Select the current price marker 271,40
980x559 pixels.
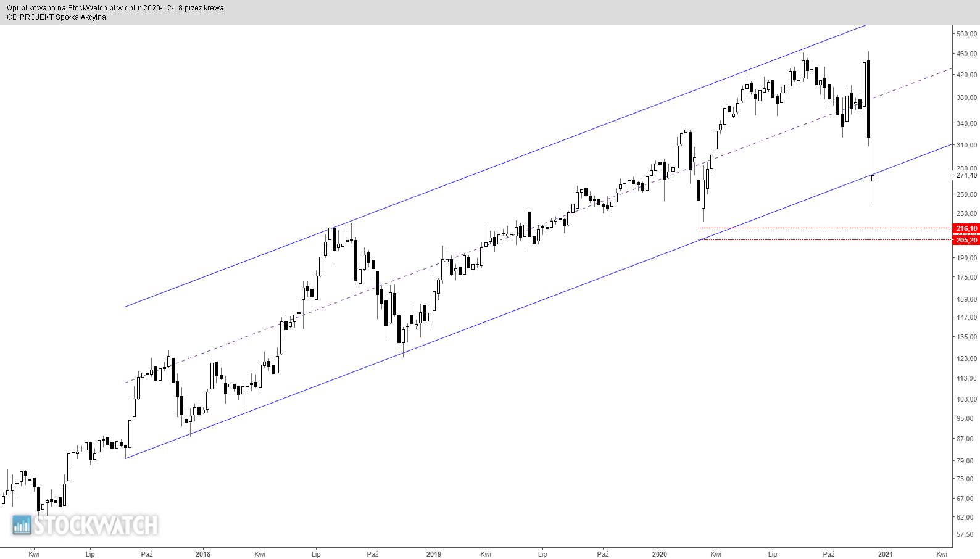(x=966, y=175)
